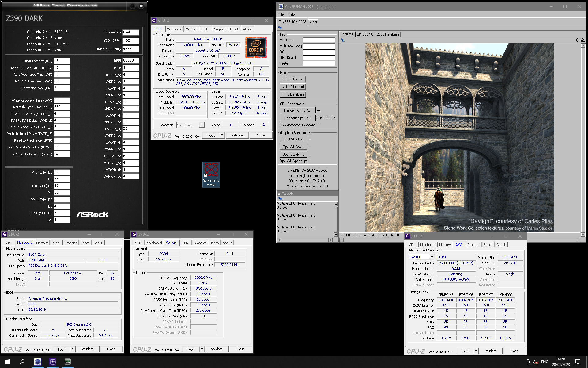Click console scrollbar up arrow
The image size is (588, 368).
[x=336, y=204]
